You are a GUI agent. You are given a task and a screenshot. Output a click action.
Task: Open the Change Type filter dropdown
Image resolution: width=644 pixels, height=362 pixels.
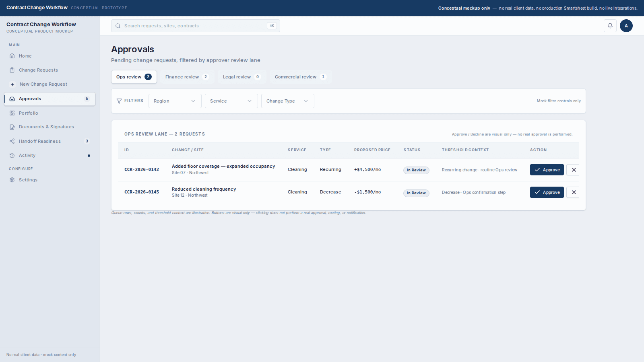tap(287, 101)
